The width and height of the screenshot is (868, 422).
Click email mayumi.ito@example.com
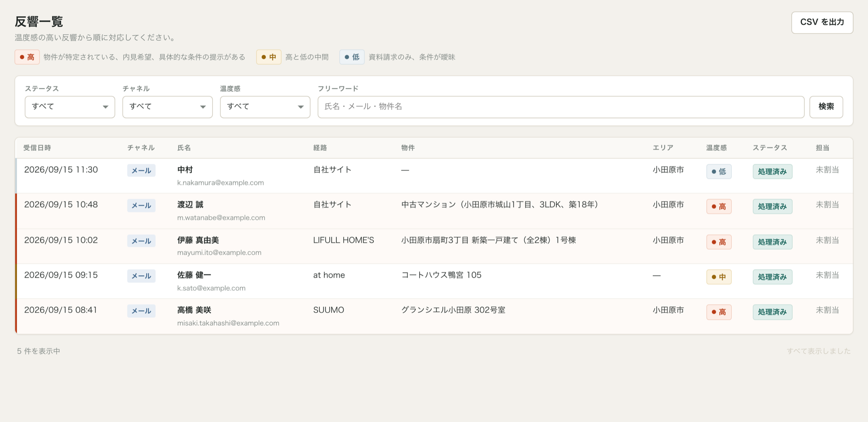[219, 253]
